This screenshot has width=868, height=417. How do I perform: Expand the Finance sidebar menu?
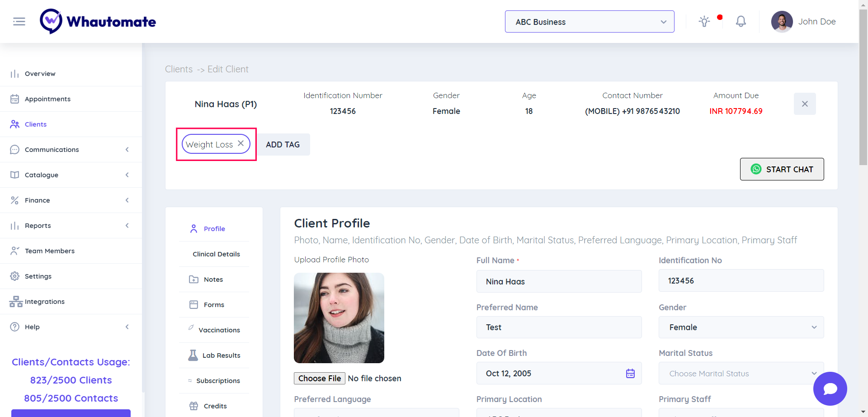[x=71, y=200]
